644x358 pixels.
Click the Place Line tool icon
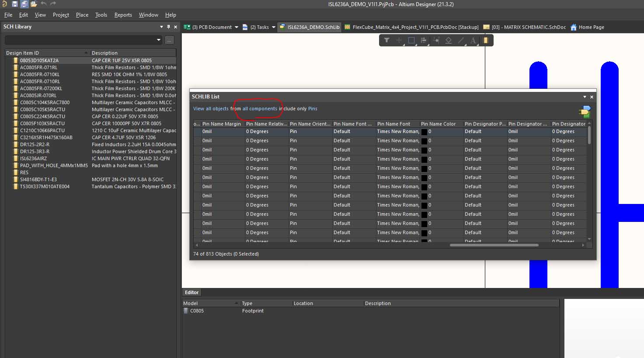(461, 40)
